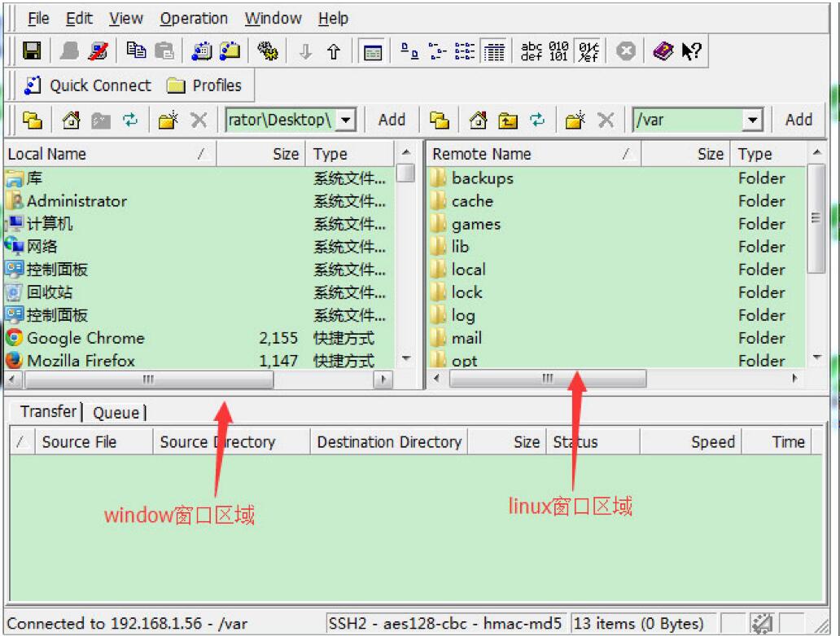
Task: Toggle binary transfer mode (010 101)
Action: pyautogui.click(x=559, y=51)
